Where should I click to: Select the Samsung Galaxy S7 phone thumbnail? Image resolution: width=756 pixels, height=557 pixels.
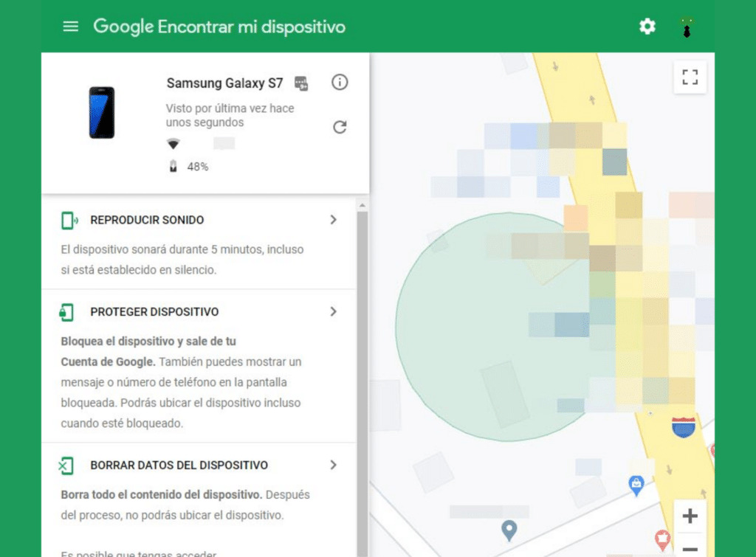point(102,113)
